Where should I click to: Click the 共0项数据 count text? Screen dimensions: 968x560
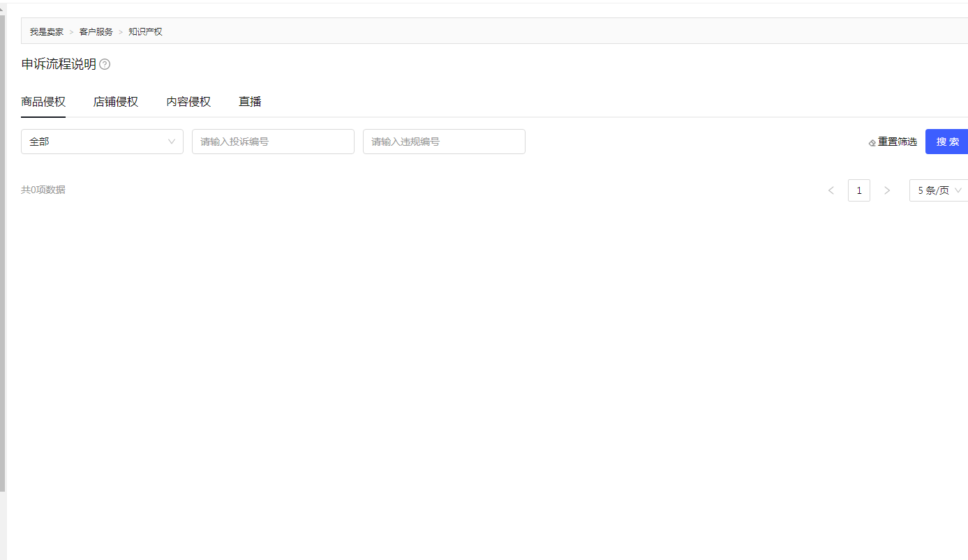[x=43, y=190]
